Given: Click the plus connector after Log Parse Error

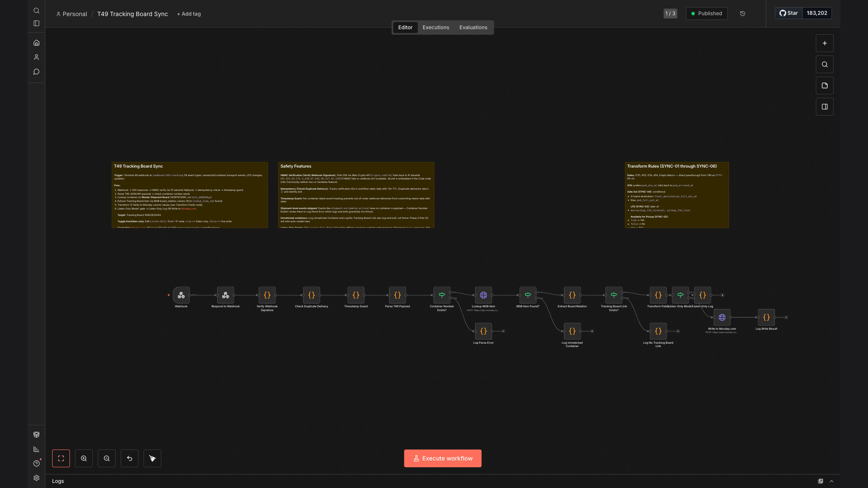Looking at the screenshot, I should click(x=503, y=331).
